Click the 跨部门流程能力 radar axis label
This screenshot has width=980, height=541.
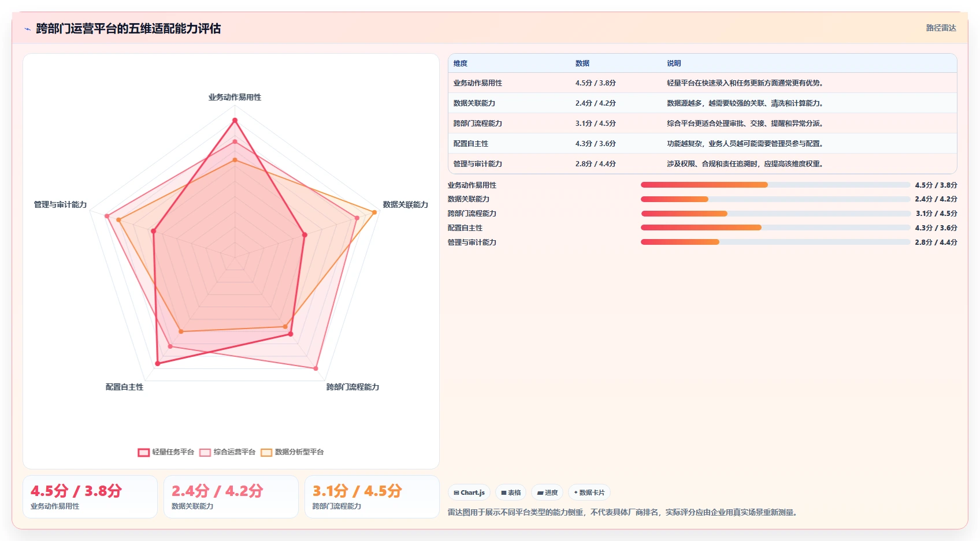point(352,387)
